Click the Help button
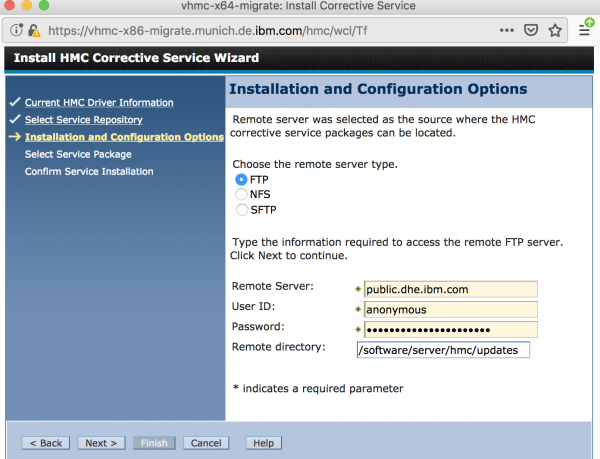 (263, 443)
